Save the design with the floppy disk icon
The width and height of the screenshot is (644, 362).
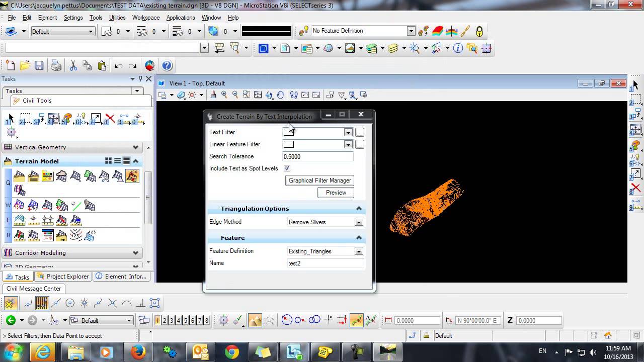[x=39, y=66]
